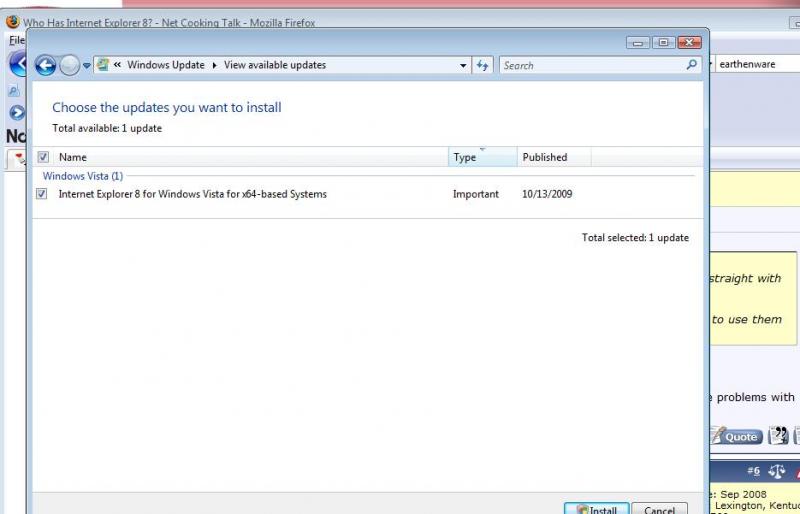Open the recent pages dropdown arrow
Screen dimensions: 800x514
tap(87, 66)
